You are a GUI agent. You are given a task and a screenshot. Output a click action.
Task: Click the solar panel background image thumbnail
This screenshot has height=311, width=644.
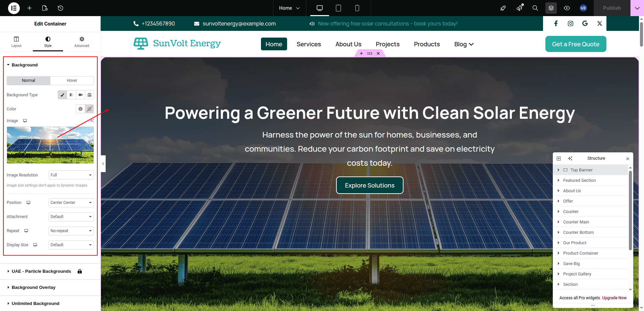50,145
